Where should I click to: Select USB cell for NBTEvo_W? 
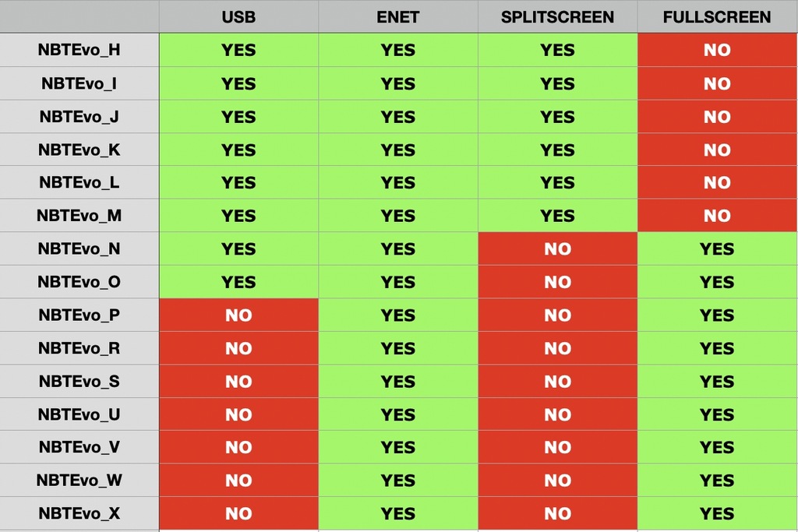click(238, 481)
